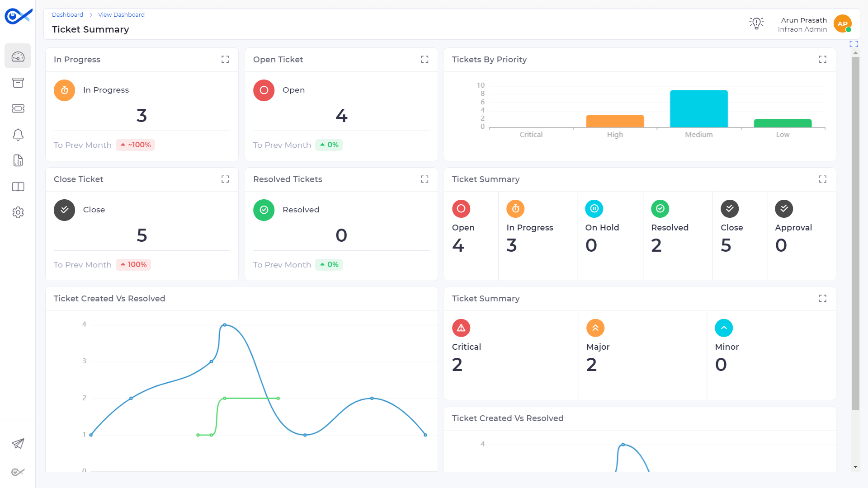The image size is (868, 488).
Task: Open the View Dashboard breadcrumb link
Action: (x=121, y=14)
